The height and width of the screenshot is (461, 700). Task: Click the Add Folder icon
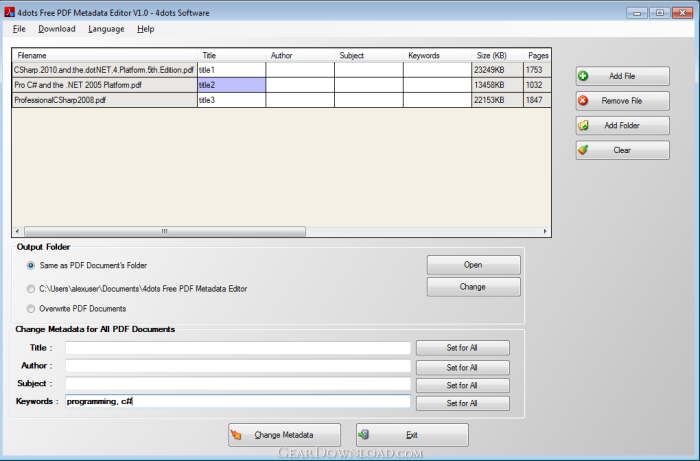tap(584, 126)
